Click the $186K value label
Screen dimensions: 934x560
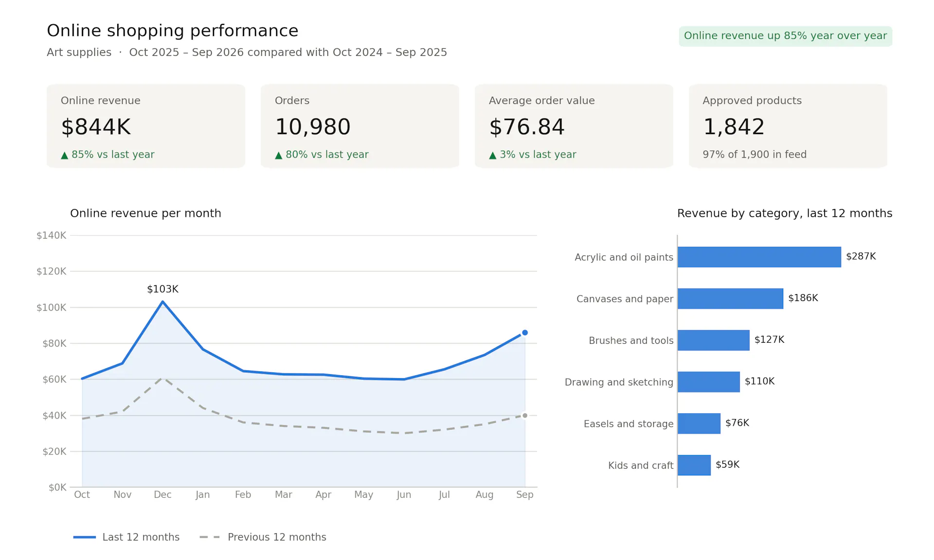pyautogui.click(x=803, y=298)
